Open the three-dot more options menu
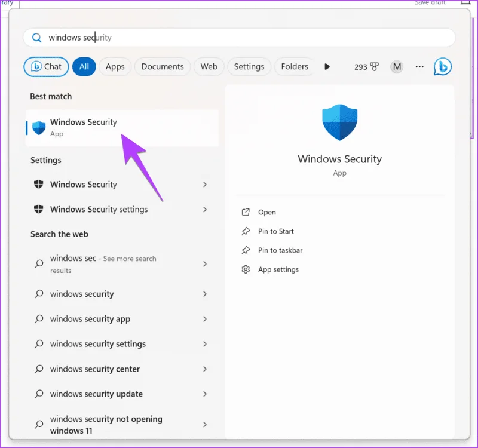478x448 pixels. 419,66
